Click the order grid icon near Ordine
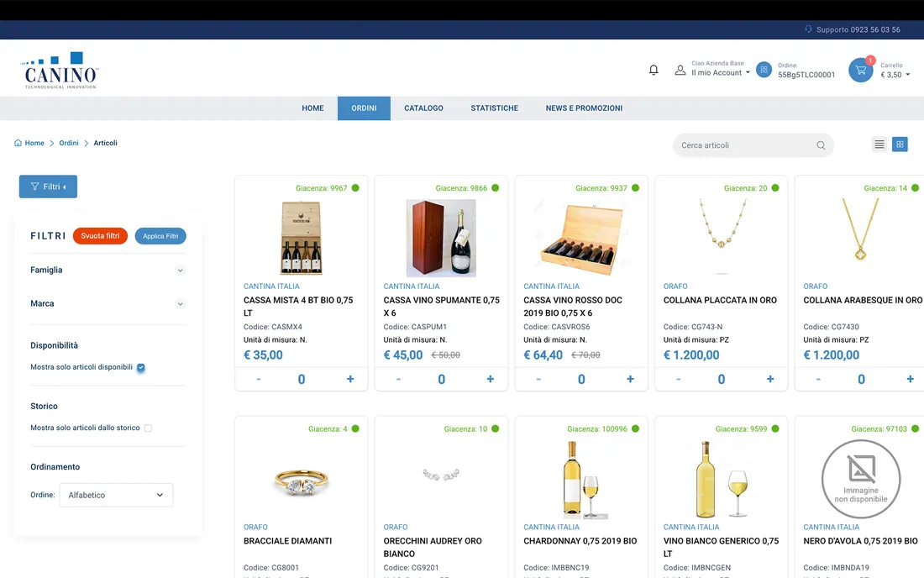Viewport: 924px width, 578px height. coord(764,70)
